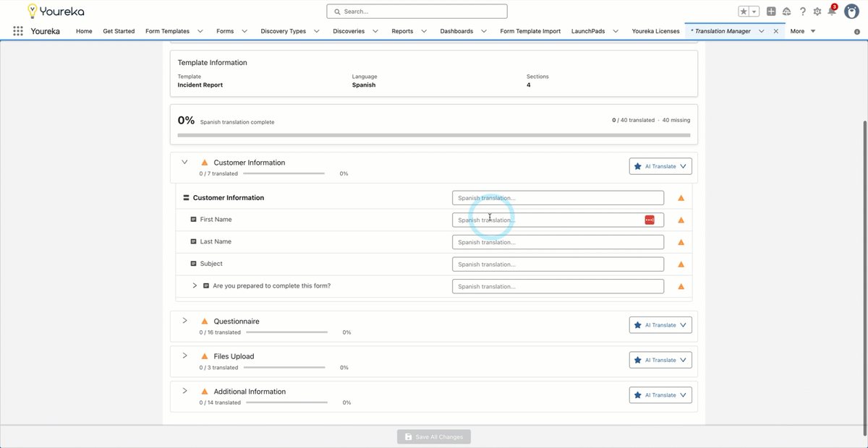Click the question icon beside Last Name
Viewport: 868px width, 448px height.
(x=193, y=241)
